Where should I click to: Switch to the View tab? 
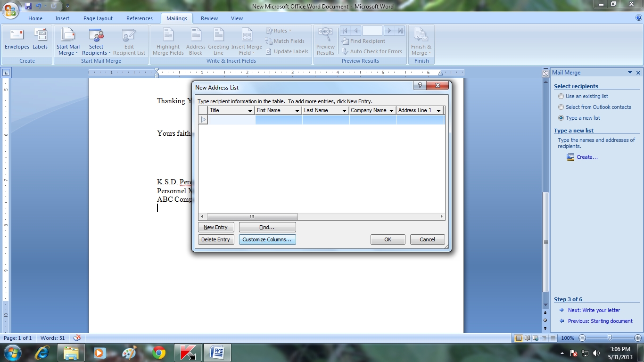click(x=237, y=18)
